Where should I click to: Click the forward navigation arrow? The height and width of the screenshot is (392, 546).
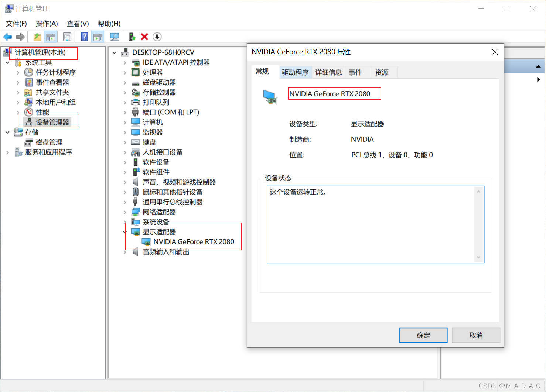(x=20, y=37)
